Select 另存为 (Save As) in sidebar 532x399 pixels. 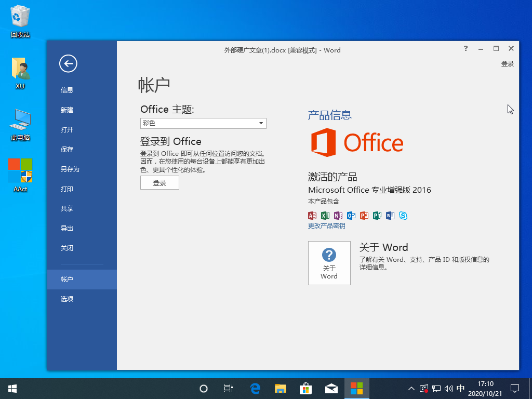click(70, 169)
